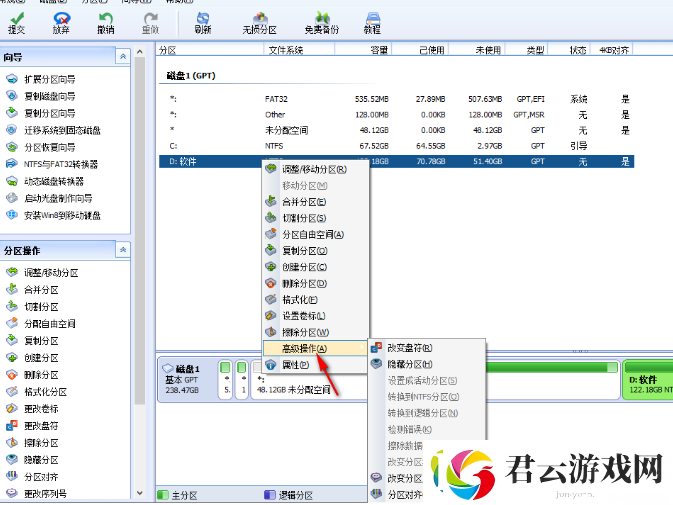Select the C: NTFS partition row
The width and height of the screenshot is (673, 505).
(397, 146)
